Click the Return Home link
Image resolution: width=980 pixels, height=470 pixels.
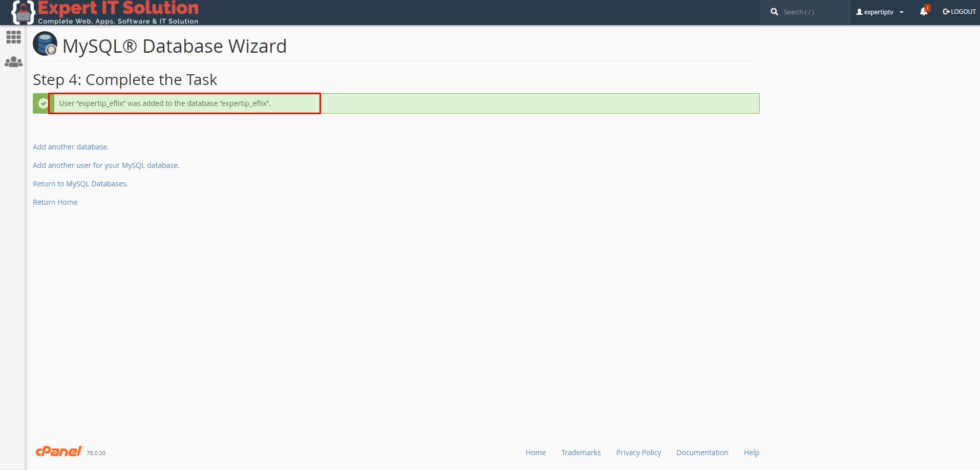coord(55,202)
